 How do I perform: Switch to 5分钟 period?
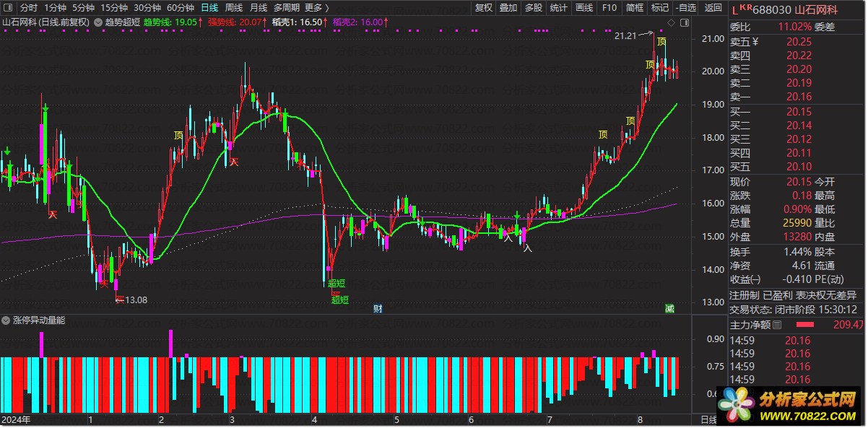[x=83, y=8]
